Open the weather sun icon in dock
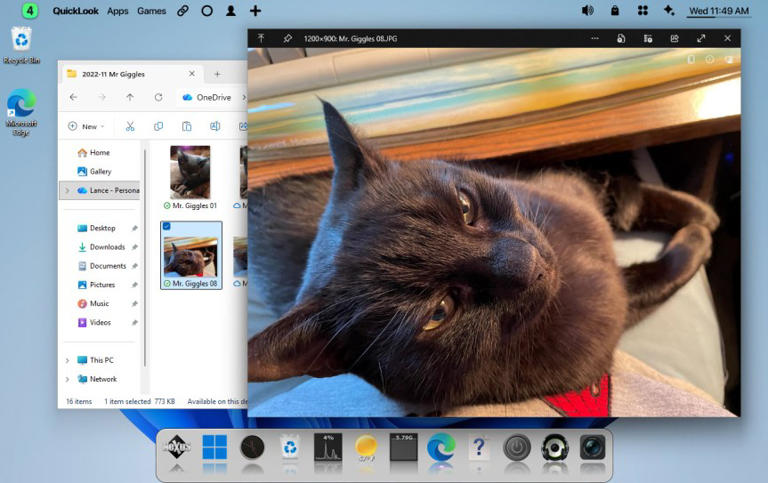The width and height of the screenshot is (768, 483). [x=366, y=447]
